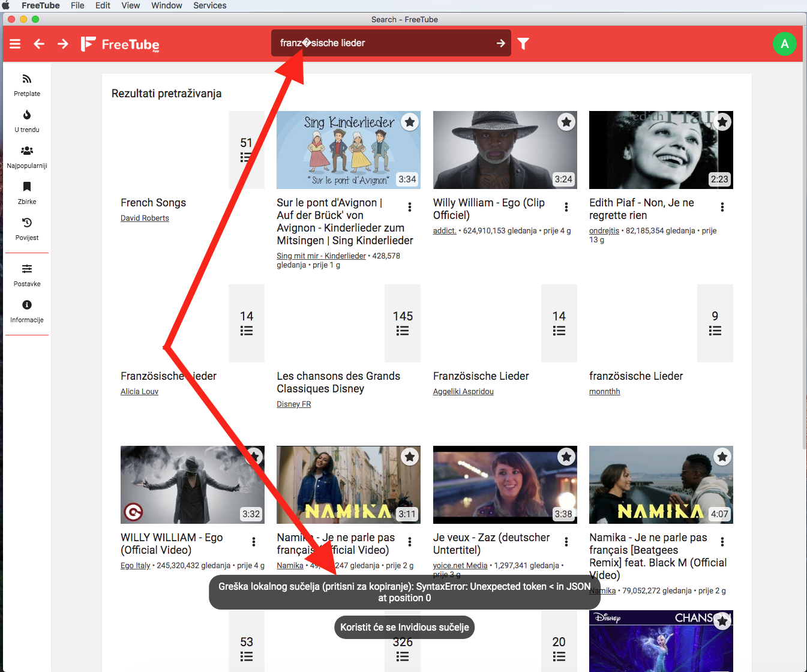Click the FreeTube logo
807x672 pixels.
point(119,43)
